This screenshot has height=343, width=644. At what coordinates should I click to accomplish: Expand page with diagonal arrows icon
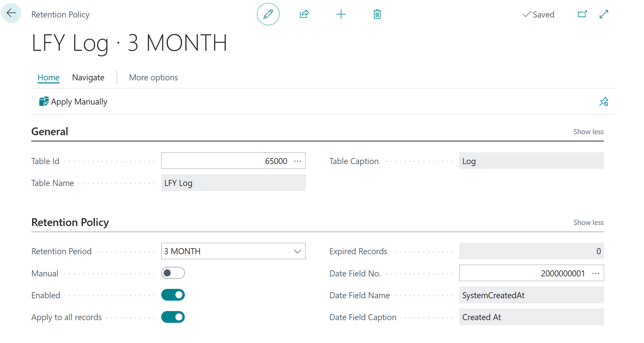coord(604,14)
